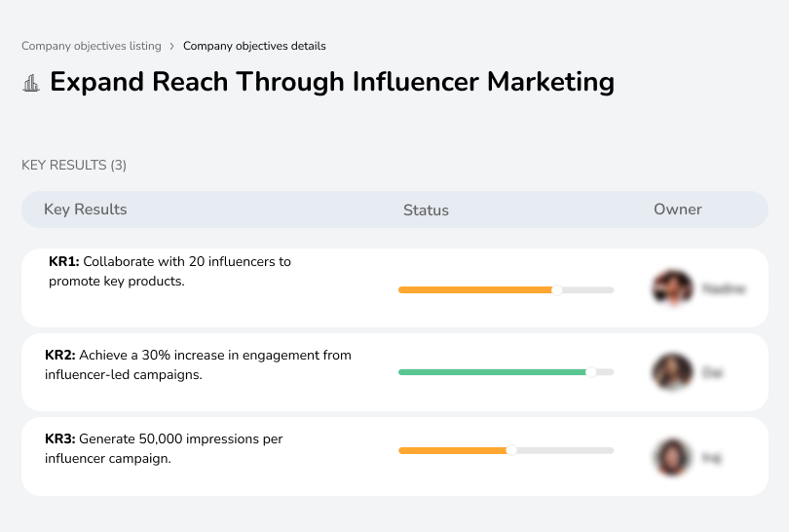789x532 pixels.
Task: Click the Owner column header
Action: 677,209
